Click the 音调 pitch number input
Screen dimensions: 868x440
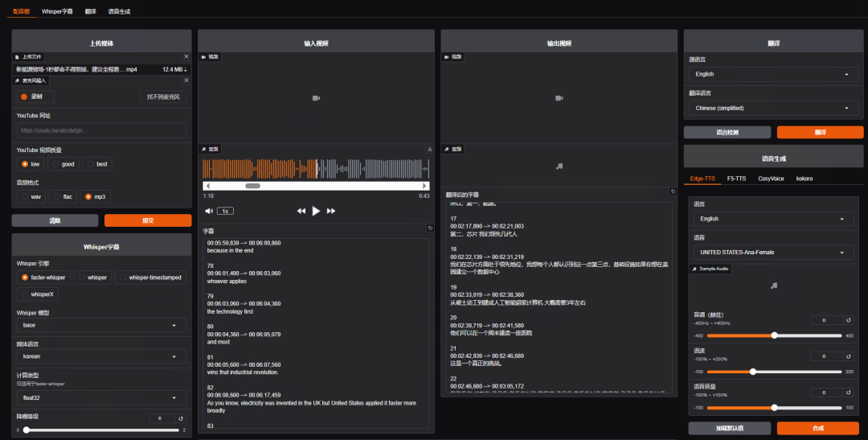[x=826, y=320]
